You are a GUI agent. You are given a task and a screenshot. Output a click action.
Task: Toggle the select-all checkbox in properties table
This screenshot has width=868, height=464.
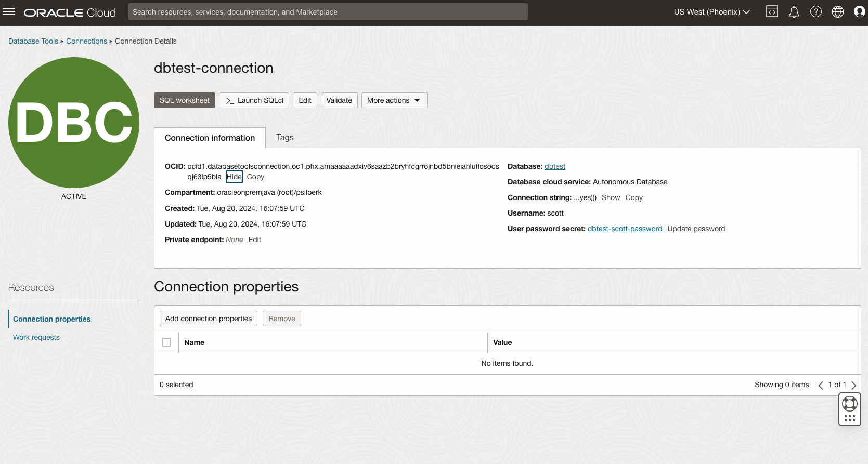coord(166,342)
